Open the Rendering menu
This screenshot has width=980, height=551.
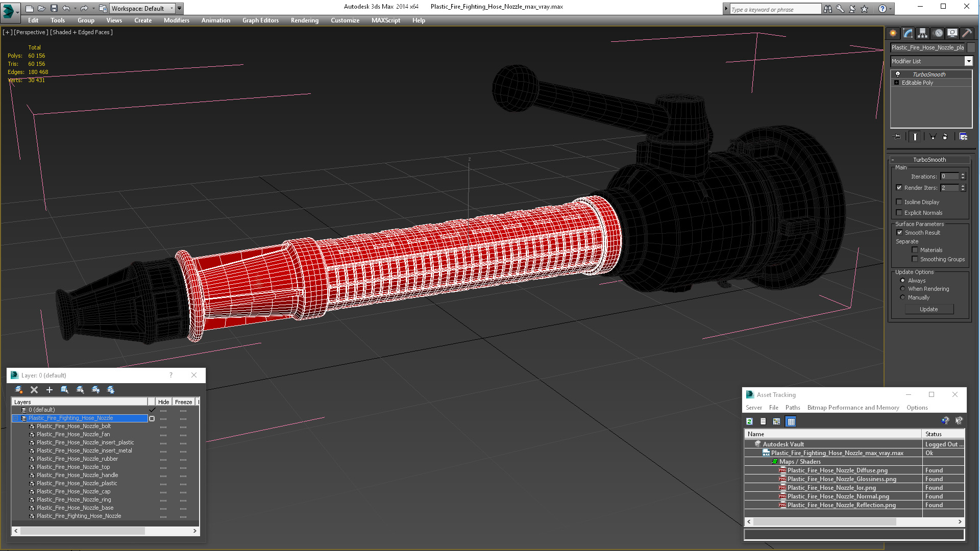click(304, 20)
